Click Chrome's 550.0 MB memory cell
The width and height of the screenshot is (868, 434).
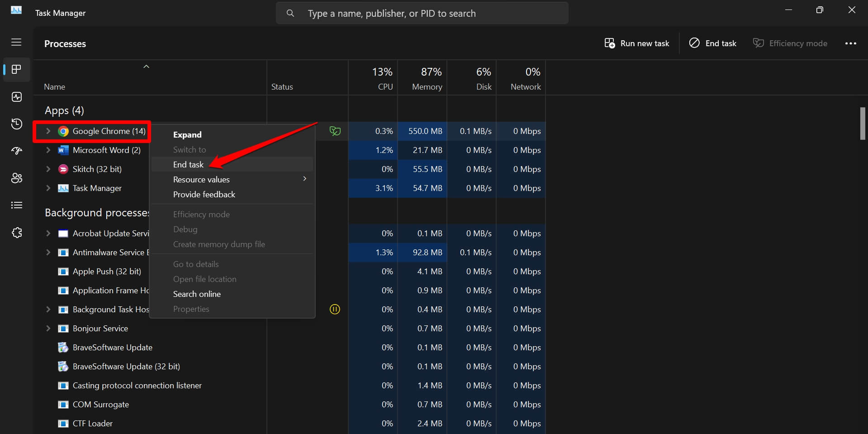(422, 131)
